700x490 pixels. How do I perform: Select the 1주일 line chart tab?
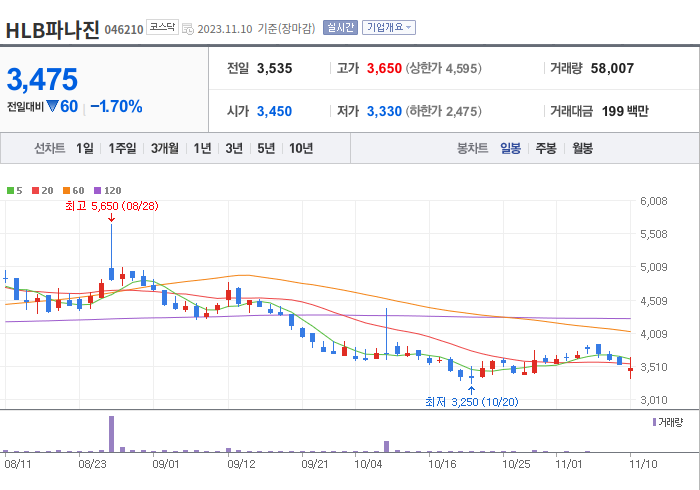pos(122,148)
